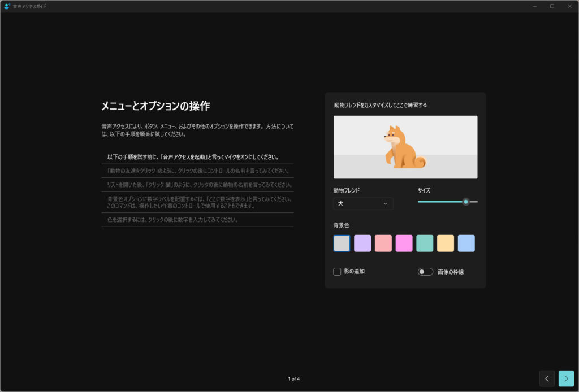Image resolution: width=579 pixels, height=392 pixels.
Task: Go back with the previous page arrow
Action: [547, 378]
